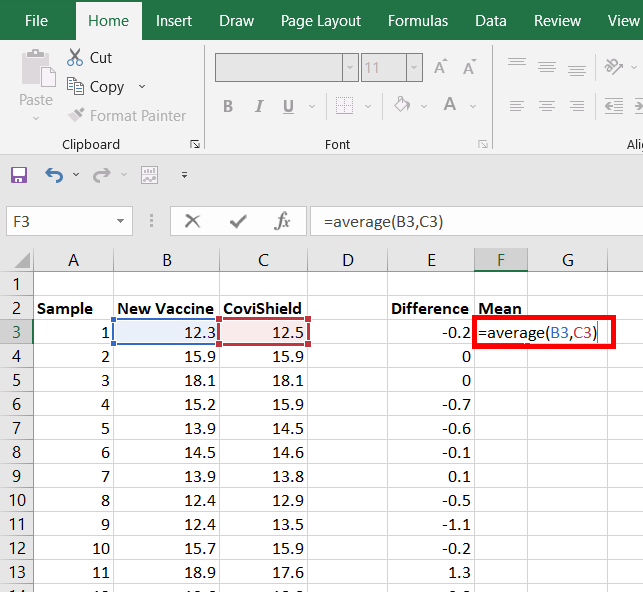
Task: Select cell E3 containing -0.2
Action: tap(431, 332)
